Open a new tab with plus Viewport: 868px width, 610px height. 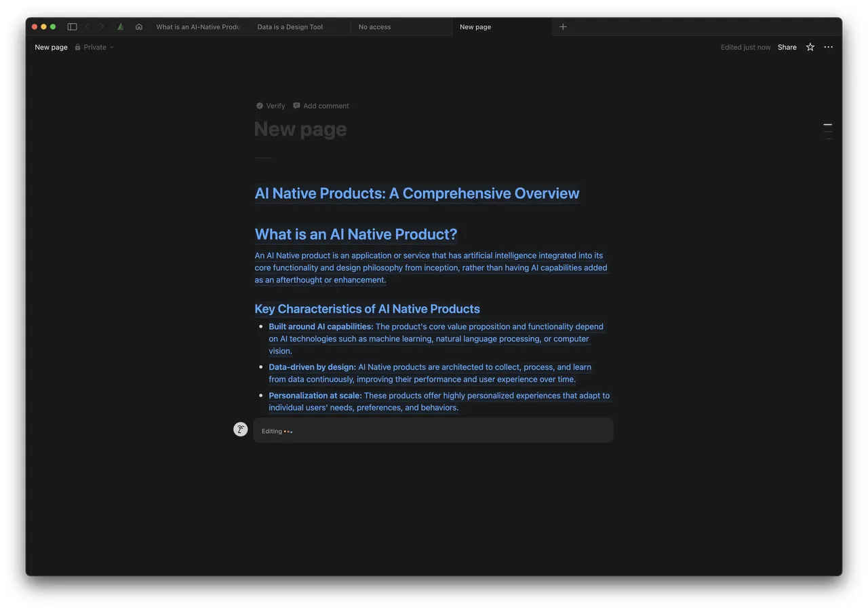pos(563,27)
